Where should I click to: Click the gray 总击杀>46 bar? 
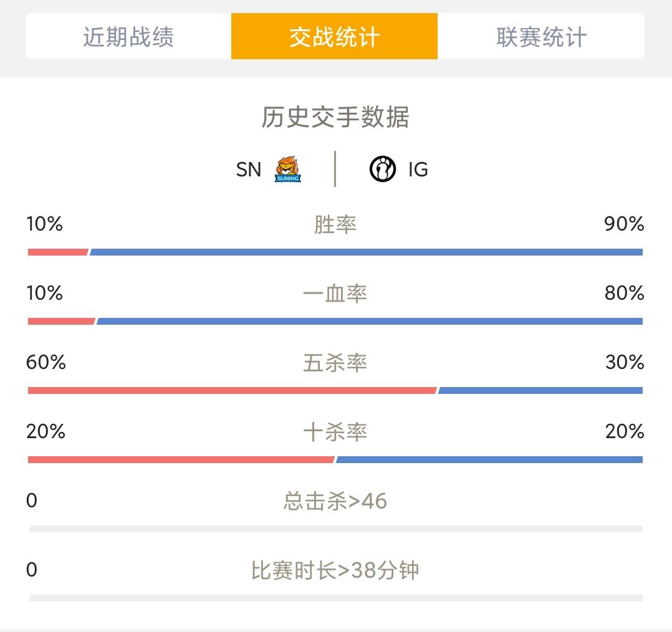tap(335, 529)
